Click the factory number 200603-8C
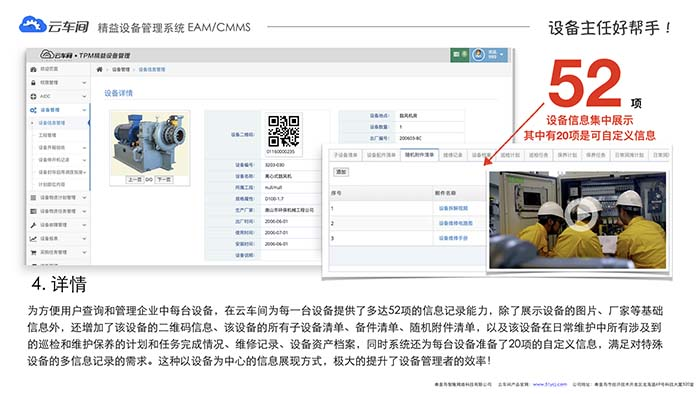 click(410, 138)
